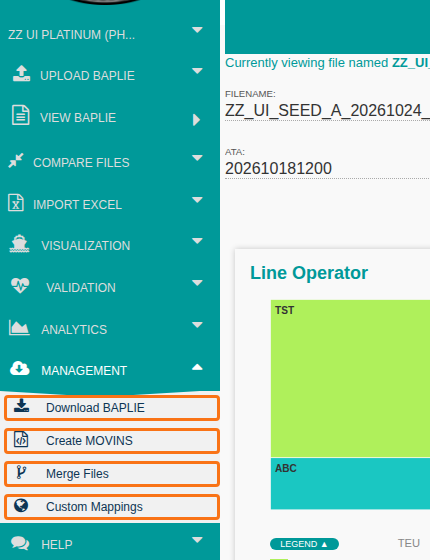Open the IMPORT EXCEL menu label
Image resolution: width=430 pixels, height=560 pixels.
coord(78,205)
